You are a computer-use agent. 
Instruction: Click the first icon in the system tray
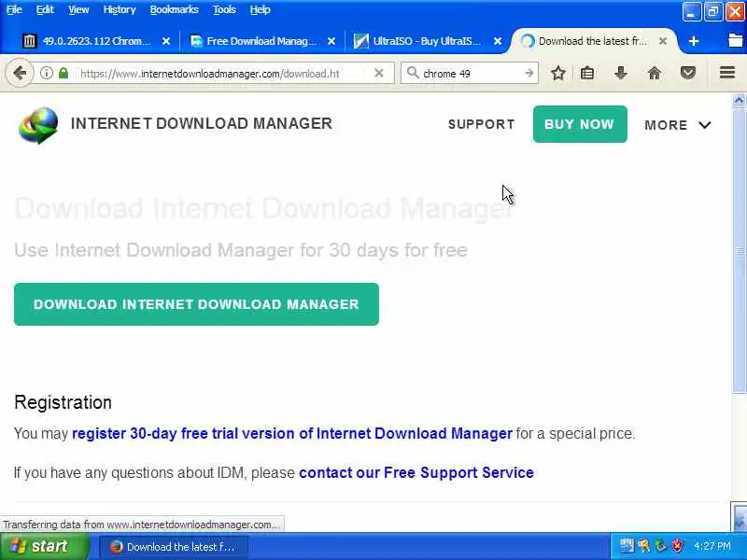point(627,546)
